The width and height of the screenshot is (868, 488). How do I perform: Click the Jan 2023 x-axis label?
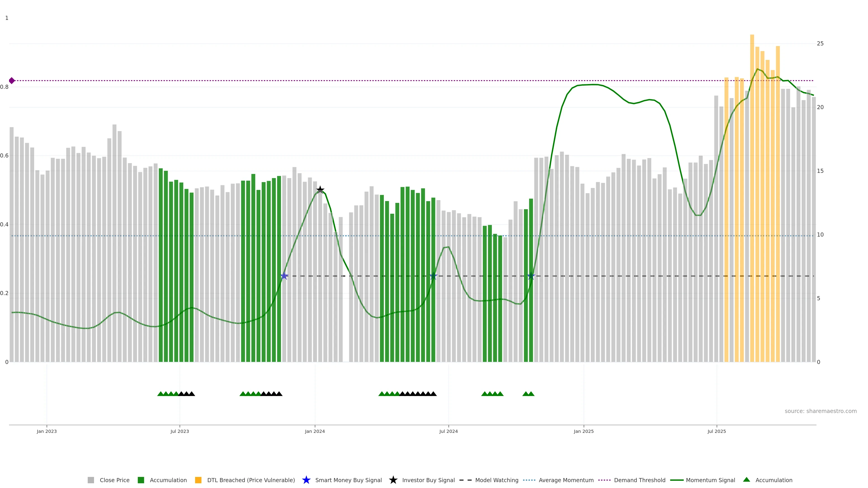pyautogui.click(x=47, y=432)
